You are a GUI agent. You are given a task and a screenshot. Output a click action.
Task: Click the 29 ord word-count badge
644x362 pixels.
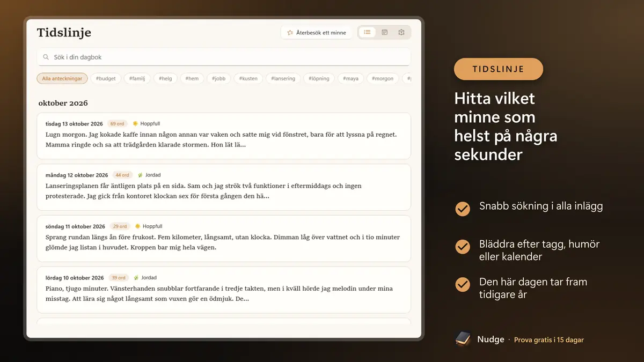[x=120, y=226]
